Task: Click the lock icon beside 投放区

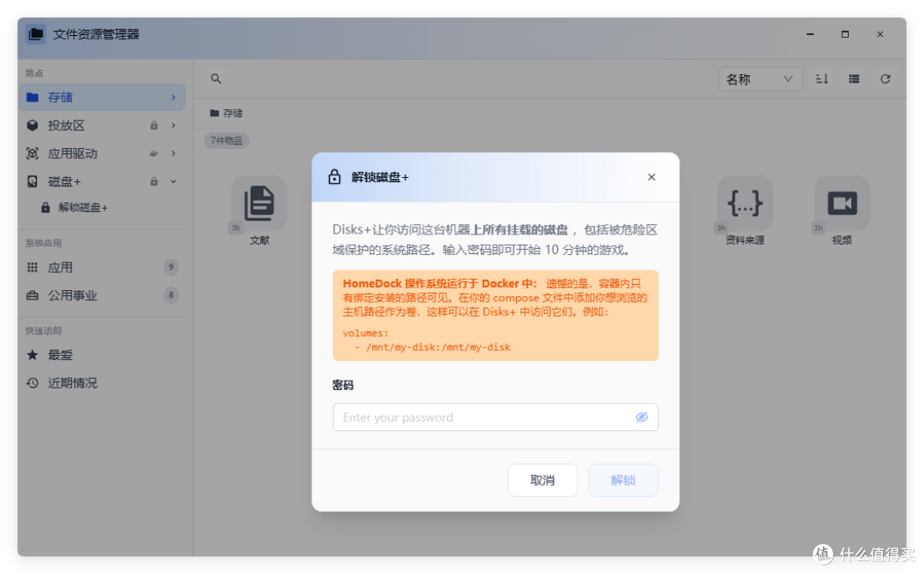Action: coord(154,126)
